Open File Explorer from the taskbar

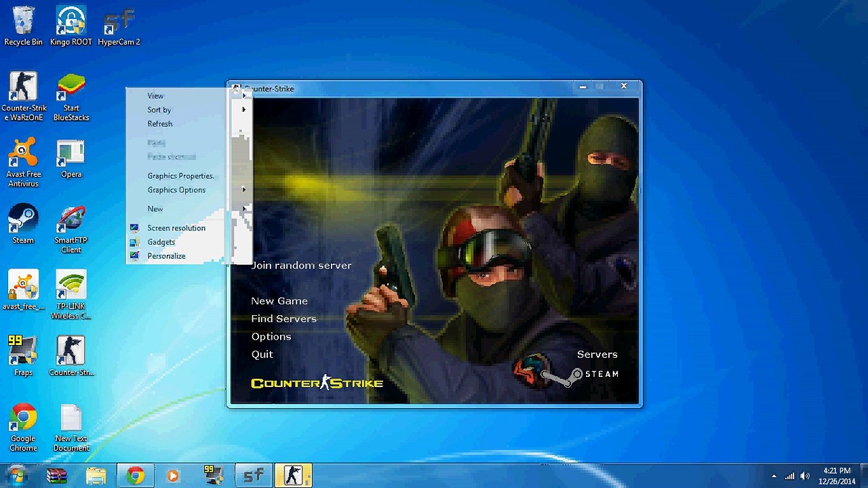pos(96,476)
